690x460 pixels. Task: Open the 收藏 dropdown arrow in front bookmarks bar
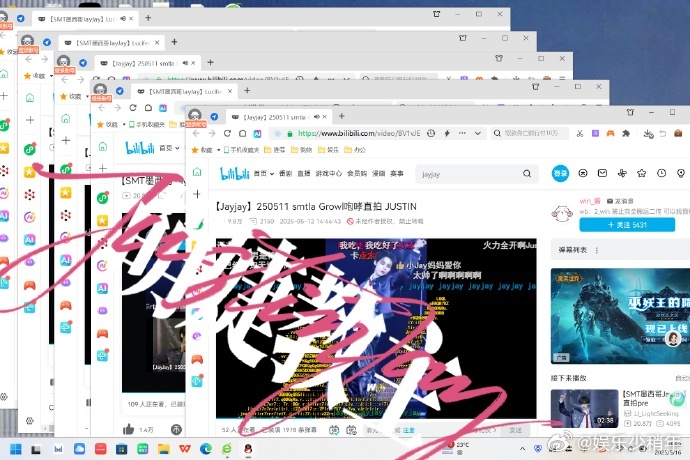coord(218,150)
